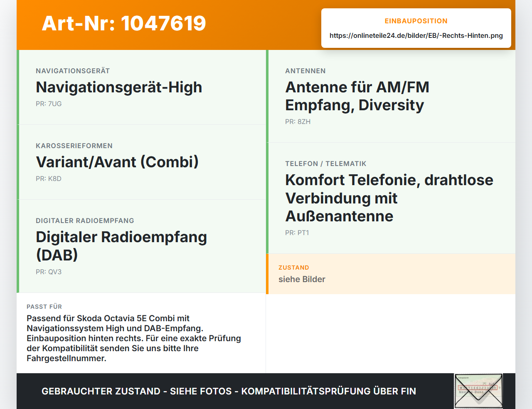Select the Komfort Telefonie title text
This screenshot has width=532, height=409.
pos(389,198)
